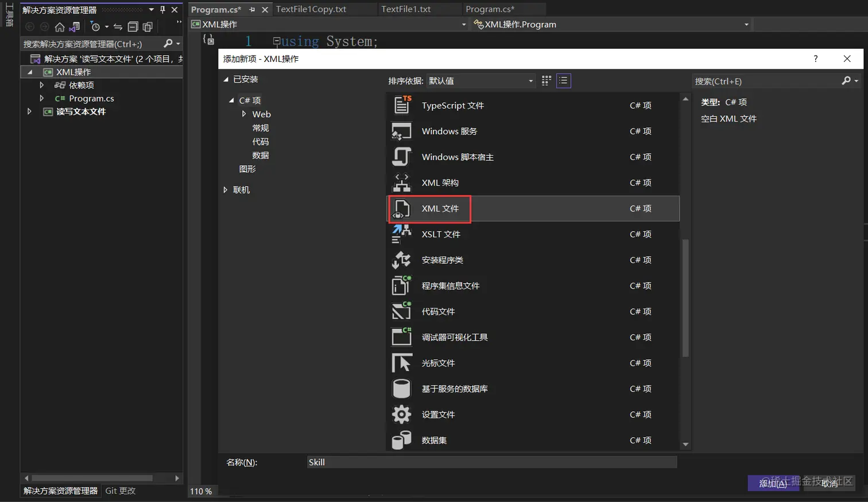Cancel the Add New Item dialog

[x=828, y=483]
